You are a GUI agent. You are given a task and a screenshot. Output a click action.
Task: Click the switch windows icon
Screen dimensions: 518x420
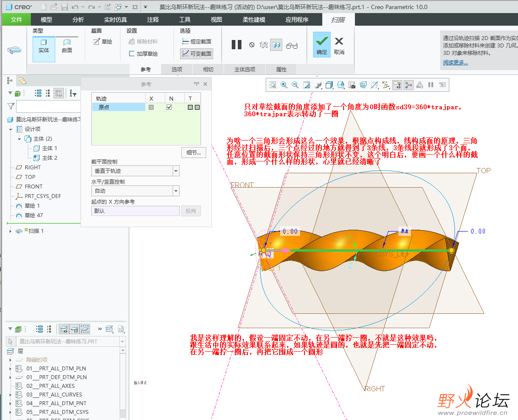click(x=118, y=7)
